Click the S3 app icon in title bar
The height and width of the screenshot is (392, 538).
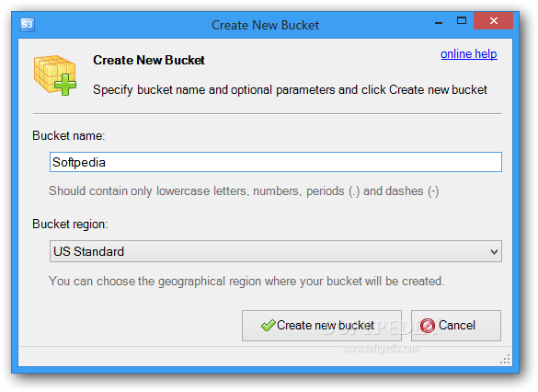pyautogui.click(x=28, y=25)
